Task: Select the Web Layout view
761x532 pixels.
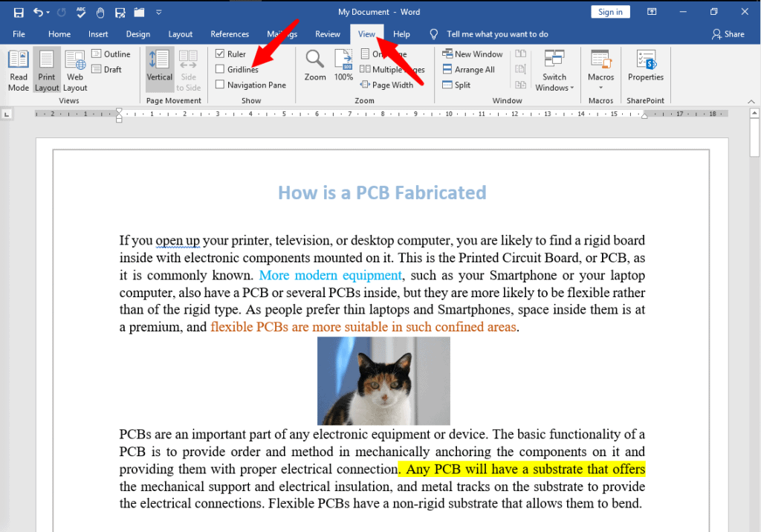Action: click(74, 69)
